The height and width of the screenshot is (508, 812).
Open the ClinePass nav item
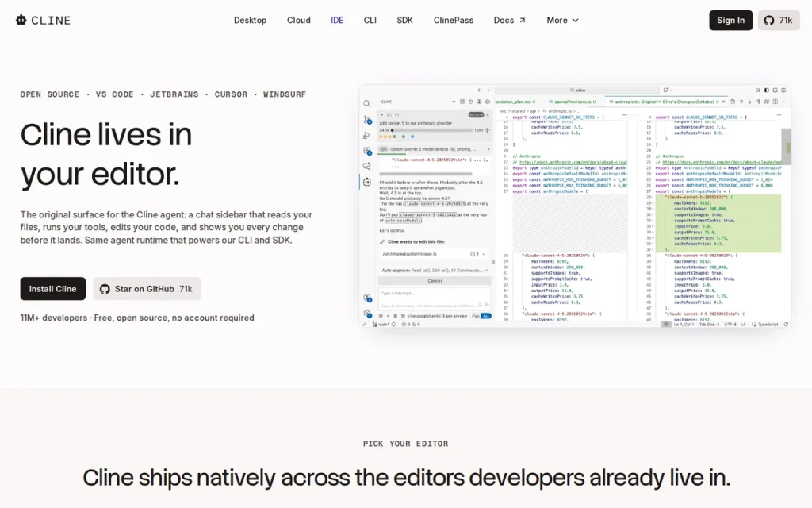click(x=453, y=20)
